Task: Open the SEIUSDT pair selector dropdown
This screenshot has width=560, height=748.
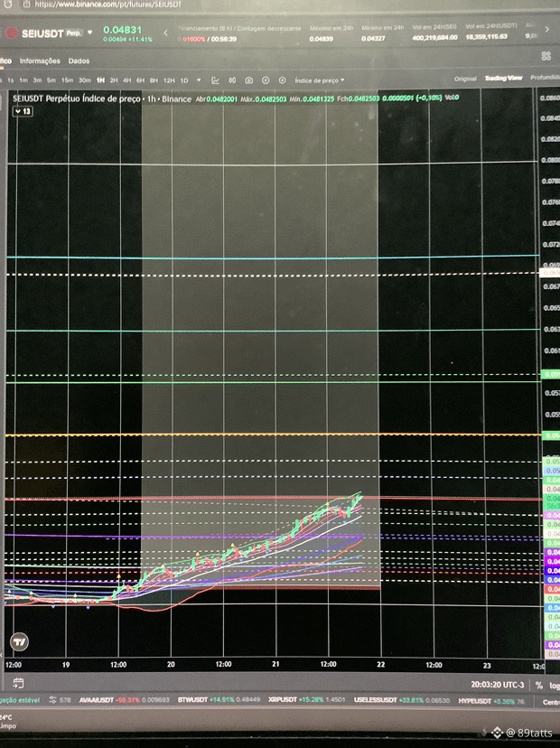Action: [x=89, y=33]
